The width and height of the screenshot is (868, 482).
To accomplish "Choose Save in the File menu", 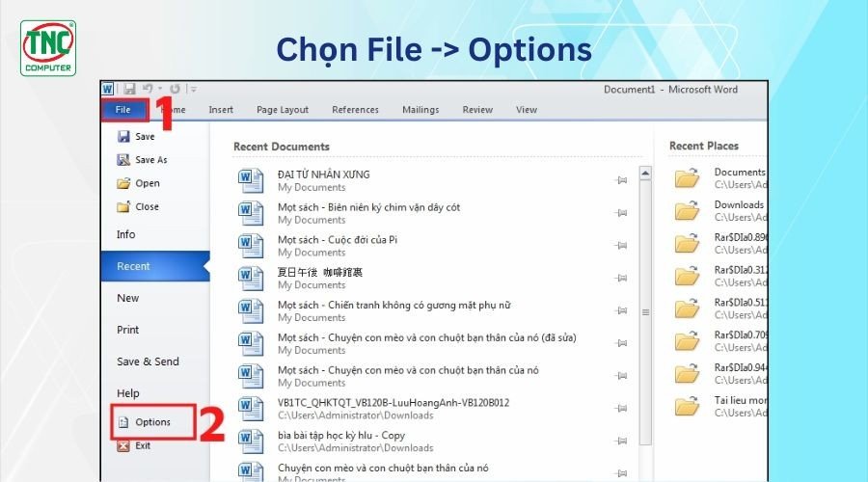I will [x=136, y=136].
